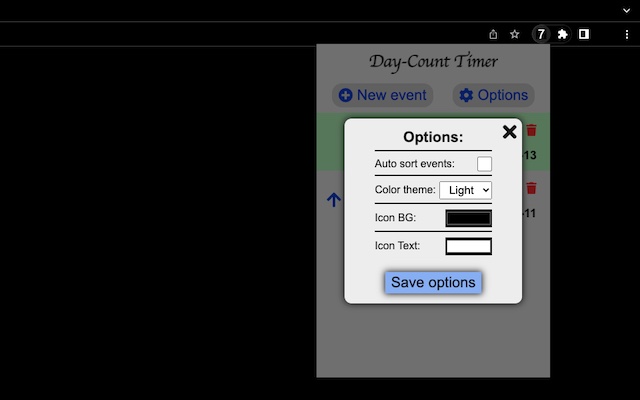
Task: Click the Color theme label
Action: (405, 190)
